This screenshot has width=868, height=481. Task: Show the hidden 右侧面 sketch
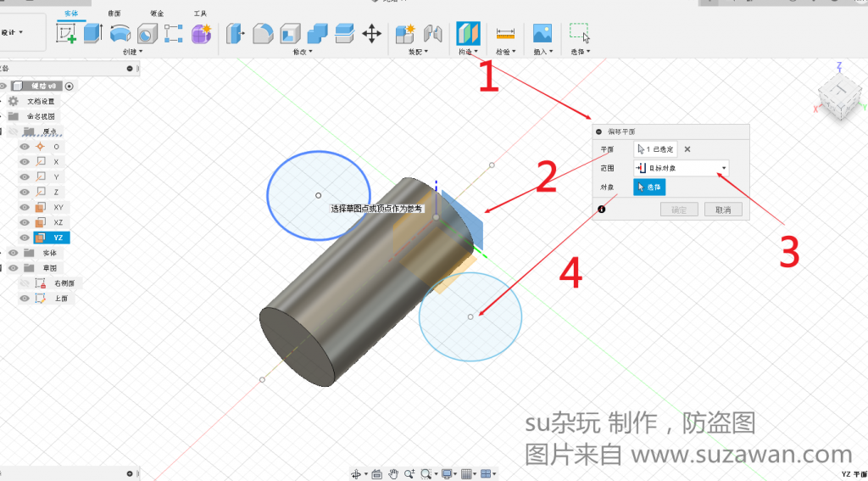pyautogui.click(x=25, y=283)
